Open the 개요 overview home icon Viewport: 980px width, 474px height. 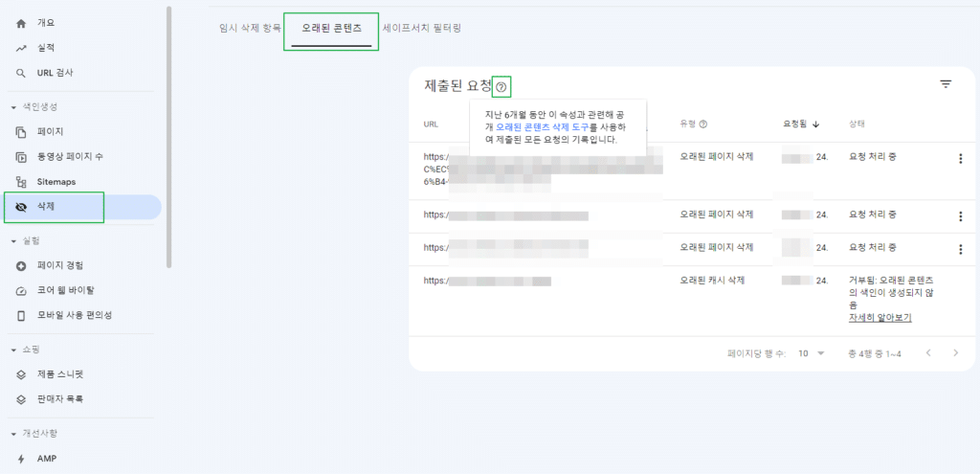pyautogui.click(x=21, y=24)
